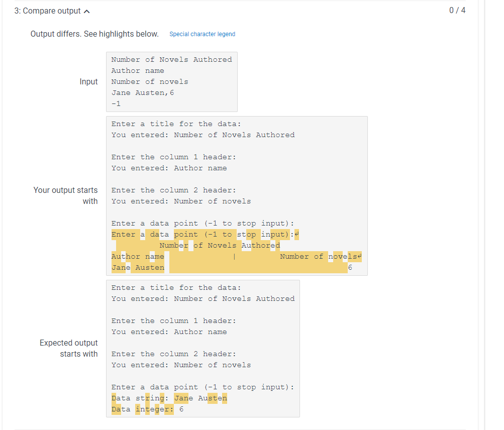This screenshot has width=504, height=430.
Task: Click "Jane Austen,6" in the Input box
Action: pyautogui.click(x=142, y=92)
